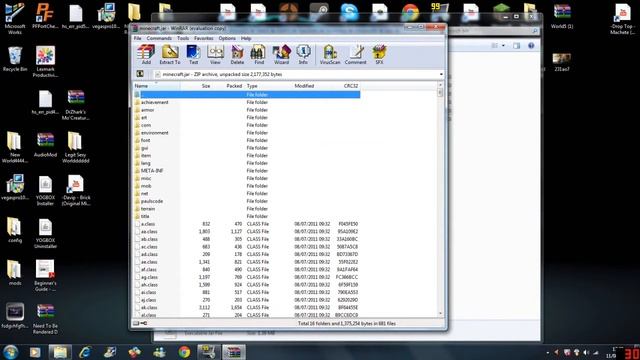The height and width of the screenshot is (360, 640).
Task: Select the YOGBOX Uninstaller desktop icon
Action: pos(45,233)
